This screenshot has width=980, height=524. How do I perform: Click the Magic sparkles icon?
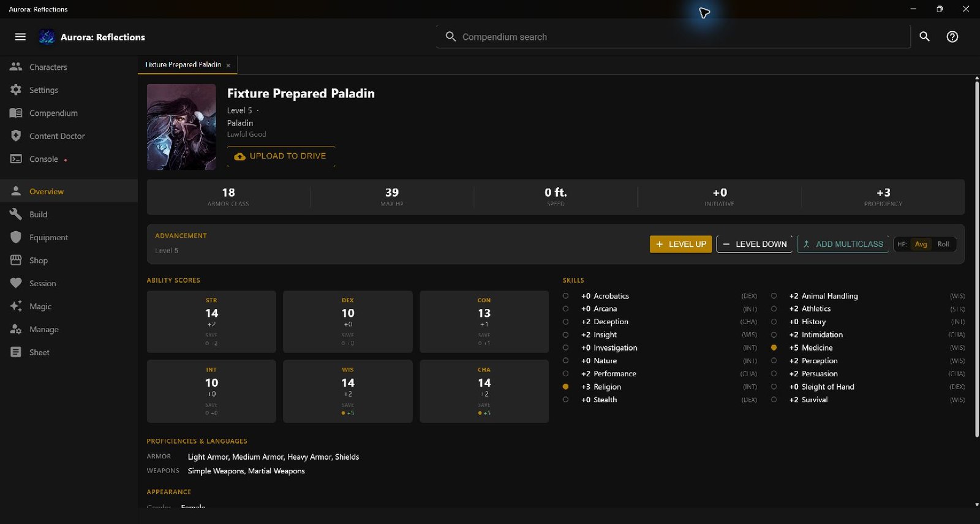click(x=16, y=306)
